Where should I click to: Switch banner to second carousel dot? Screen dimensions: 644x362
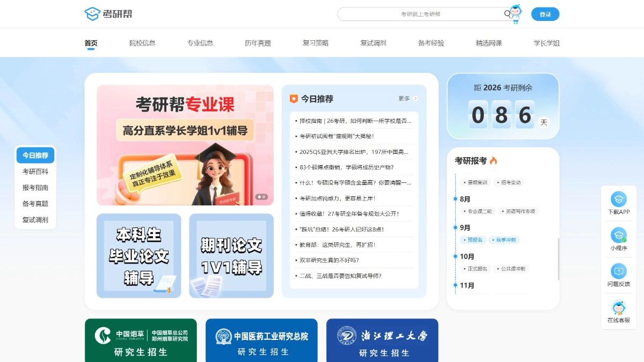pos(264,197)
